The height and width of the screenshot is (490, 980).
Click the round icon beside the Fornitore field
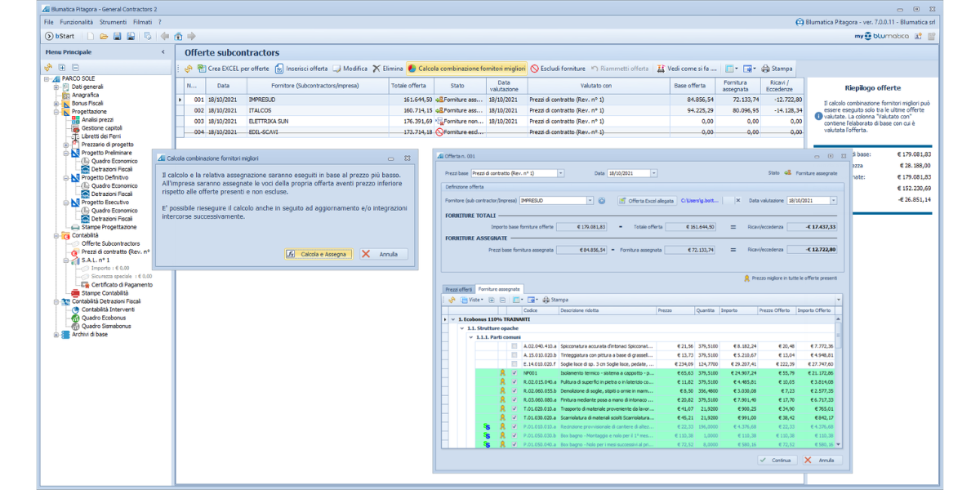click(x=602, y=200)
